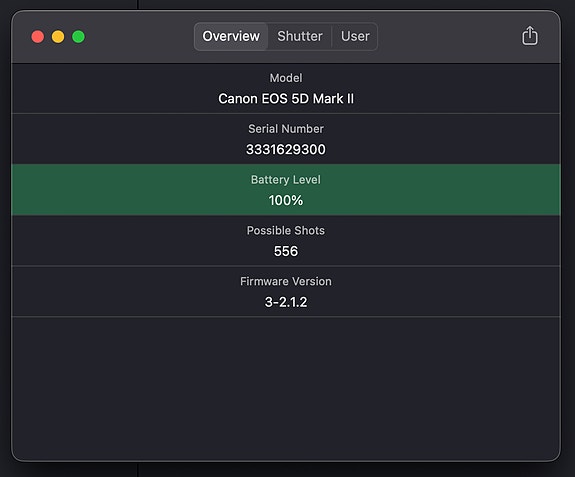The image size is (575, 477).
Task: Click the 100% battery level value
Action: point(286,200)
